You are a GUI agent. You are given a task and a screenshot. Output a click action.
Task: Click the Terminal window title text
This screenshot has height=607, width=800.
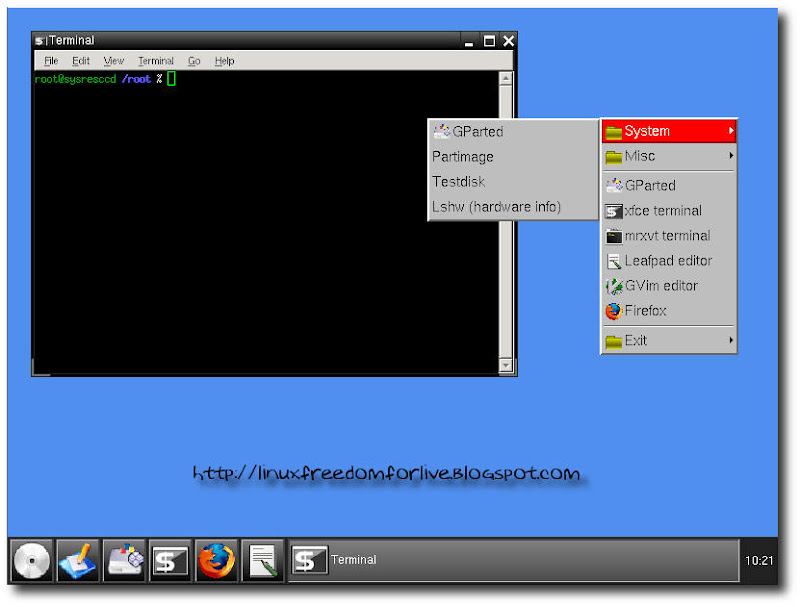pyautogui.click(x=71, y=40)
